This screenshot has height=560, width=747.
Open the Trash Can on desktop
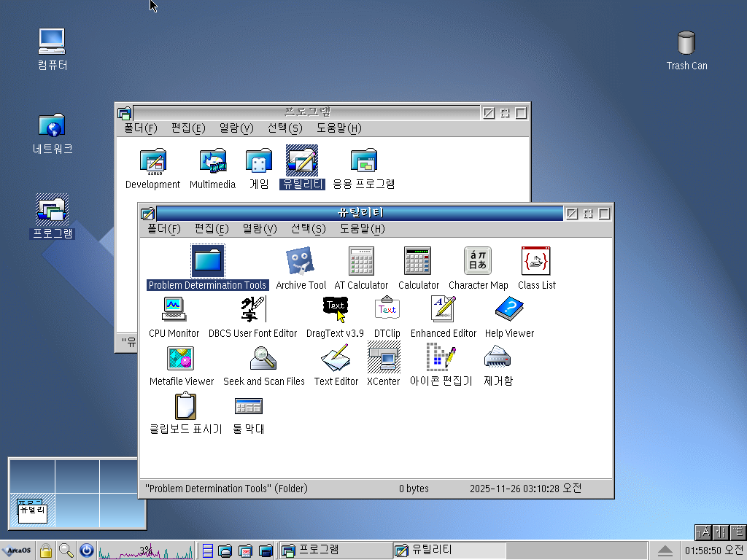click(x=686, y=44)
